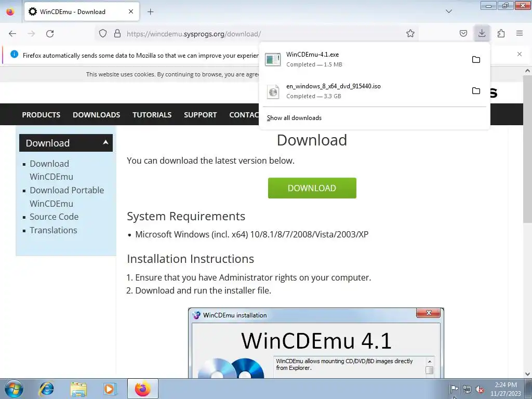This screenshot has width=532, height=399.
Task: Open the list all tabs chevron
Action: click(449, 11)
